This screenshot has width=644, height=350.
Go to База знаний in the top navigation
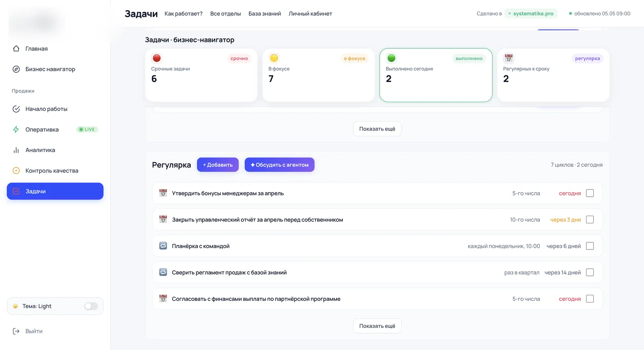pos(264,14)
